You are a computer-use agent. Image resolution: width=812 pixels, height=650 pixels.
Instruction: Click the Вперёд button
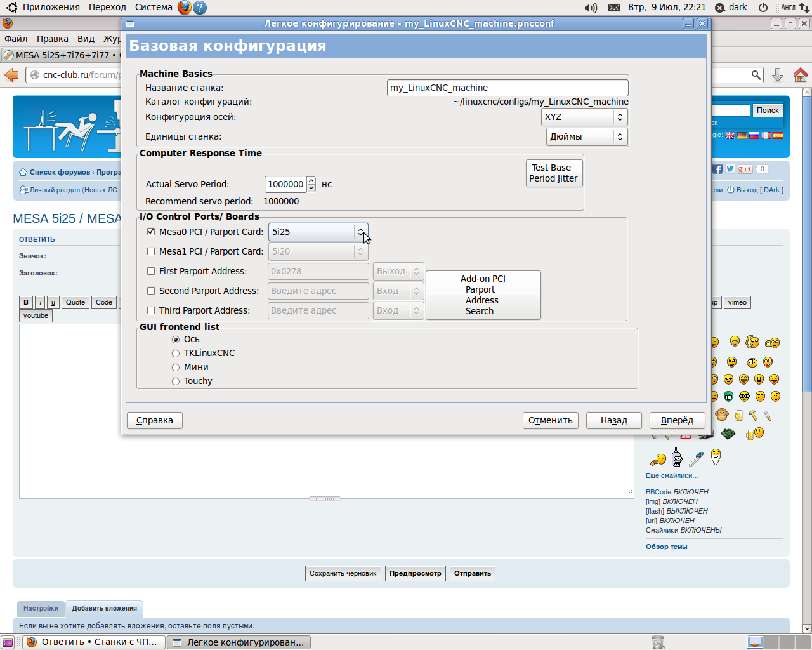point(678,420)
